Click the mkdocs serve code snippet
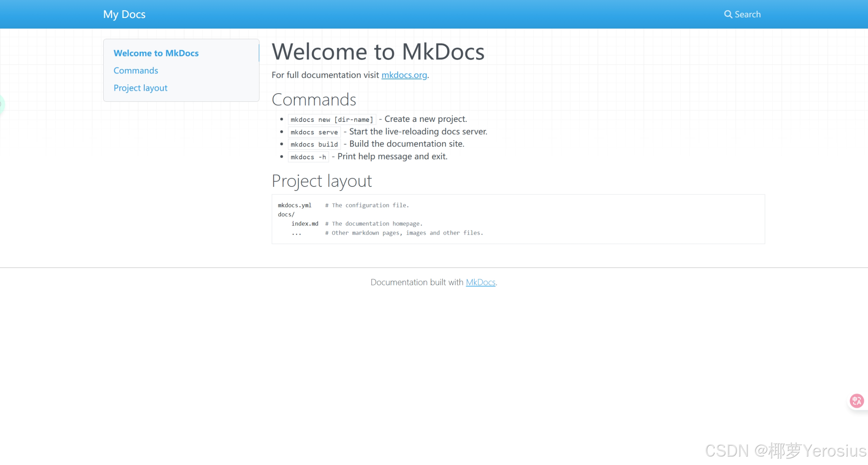 (314, 132)
